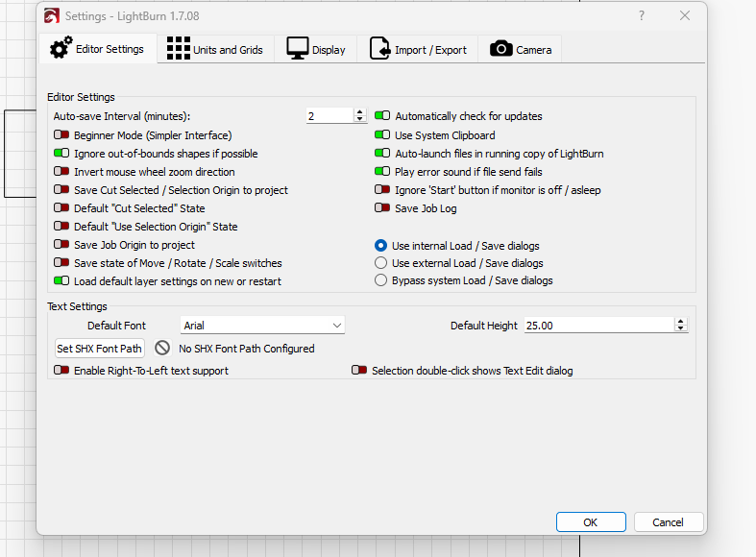Click the question mark help icon
The image size is (756, 557).
click(642, 16)
